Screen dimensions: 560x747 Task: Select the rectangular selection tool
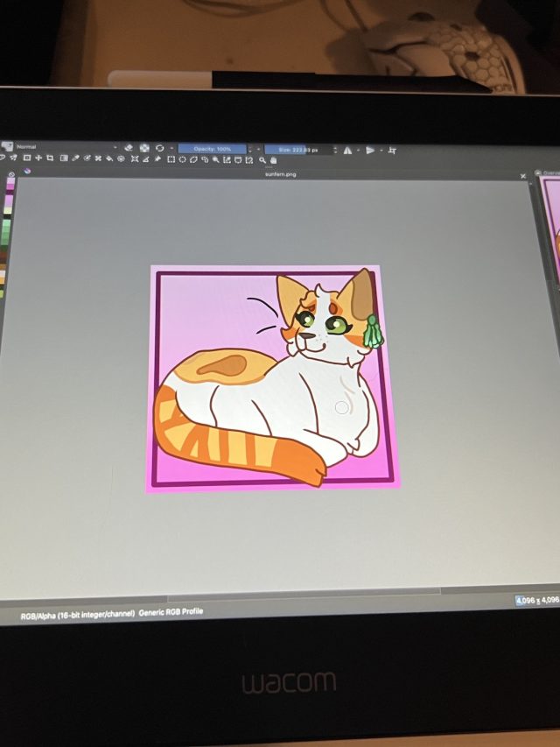171,159
